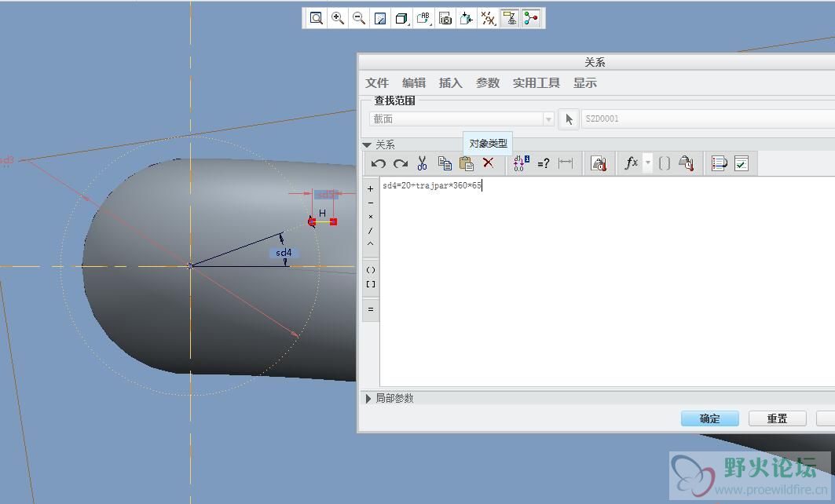835x504 pixels.
Task: Insert the multiply operator
Action: click(x=371, y=217)
